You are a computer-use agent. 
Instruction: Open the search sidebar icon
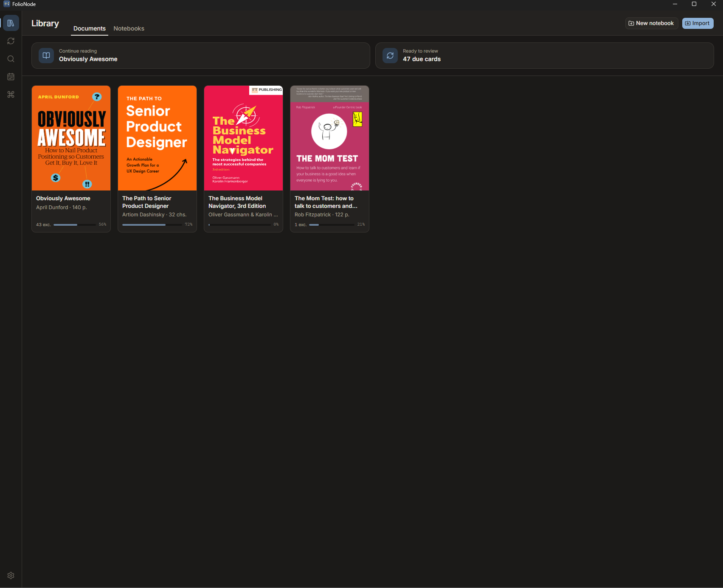point(11,59)
